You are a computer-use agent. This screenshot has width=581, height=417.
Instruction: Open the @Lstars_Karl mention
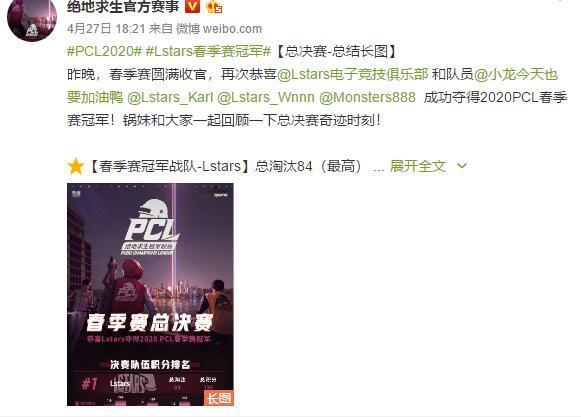tap(170, 97)
